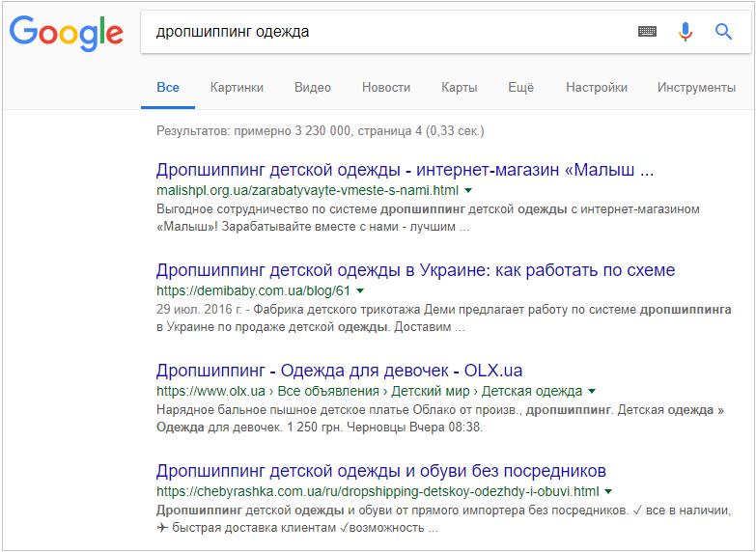Click snippet date '29 июл. 2016 г.'
The width and height of the screenshot is (756, 552).
tap(199, 310)
